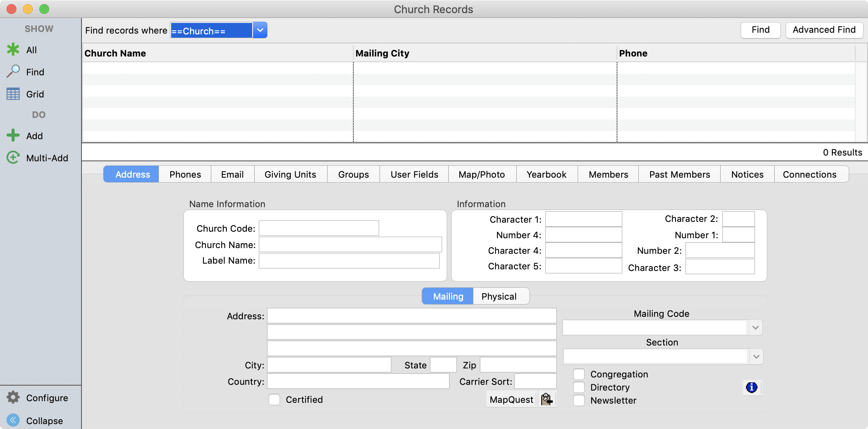Enable the Certified checkbox
The height and width of the screenshot is (429, 868).
tap(274, 400)
